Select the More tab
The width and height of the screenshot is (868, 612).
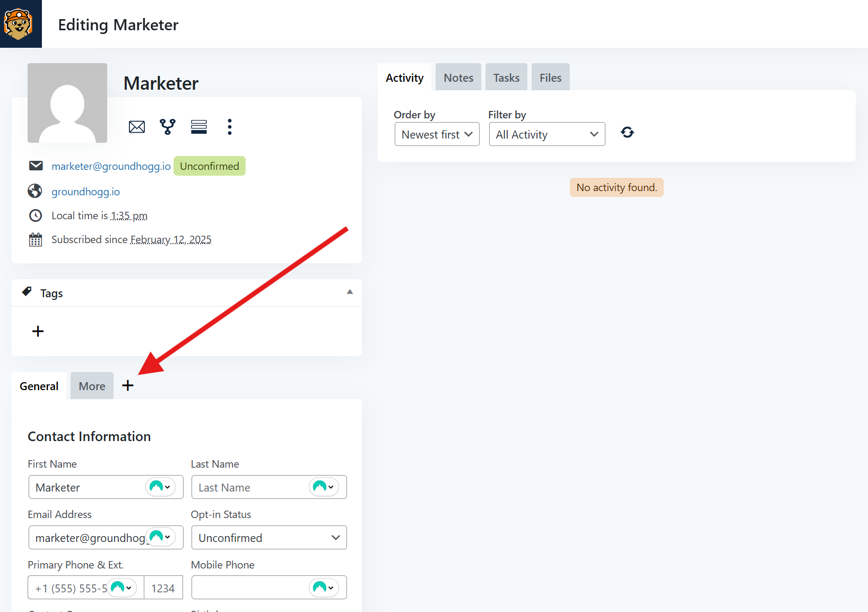coord(92,386)
